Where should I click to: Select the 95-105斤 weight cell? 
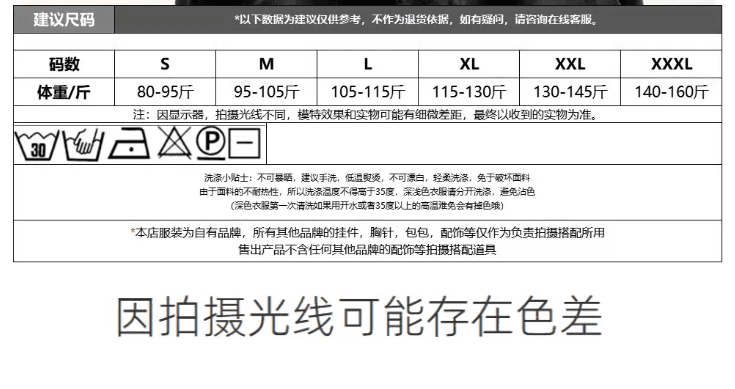[267, 92]
